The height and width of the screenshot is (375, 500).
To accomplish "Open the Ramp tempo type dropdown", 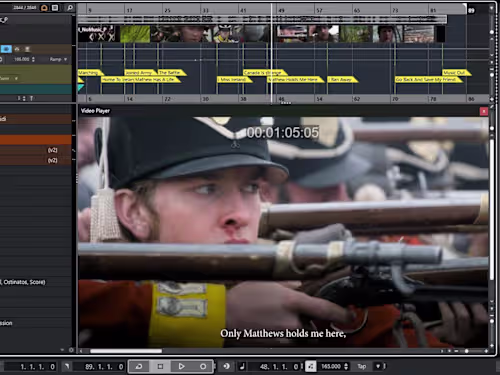I will point(58,59).
